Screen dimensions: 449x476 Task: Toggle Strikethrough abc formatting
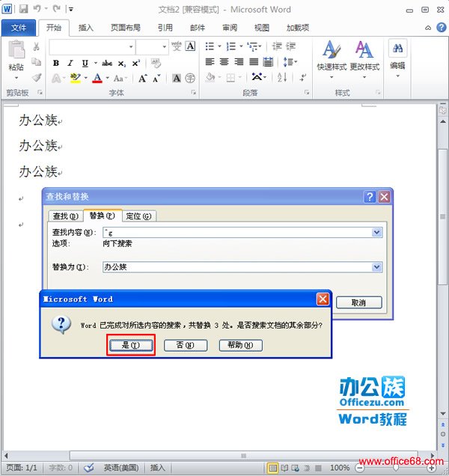coord(107,63)
